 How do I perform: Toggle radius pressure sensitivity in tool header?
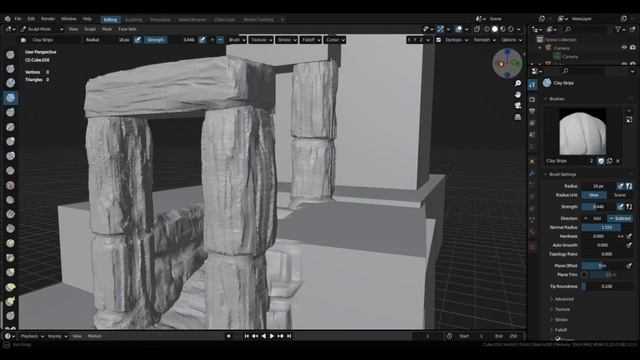point(138,40)
